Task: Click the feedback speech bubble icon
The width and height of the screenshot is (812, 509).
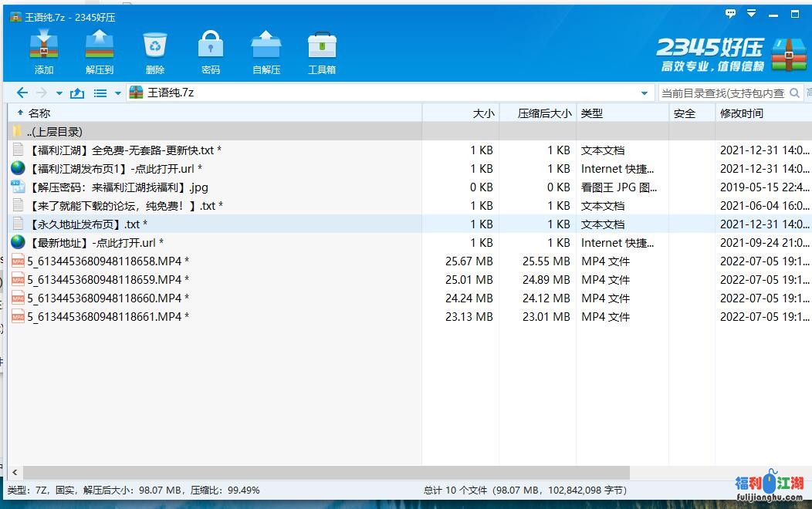Action: click(731, 14)
